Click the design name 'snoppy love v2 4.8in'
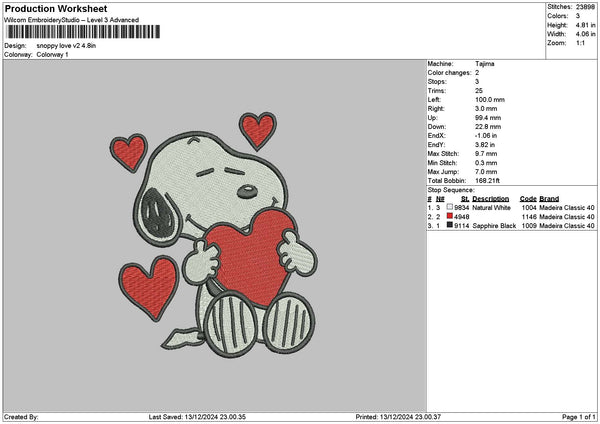Image resolution: width=600 pixels, height=424 pixels. 66,46
